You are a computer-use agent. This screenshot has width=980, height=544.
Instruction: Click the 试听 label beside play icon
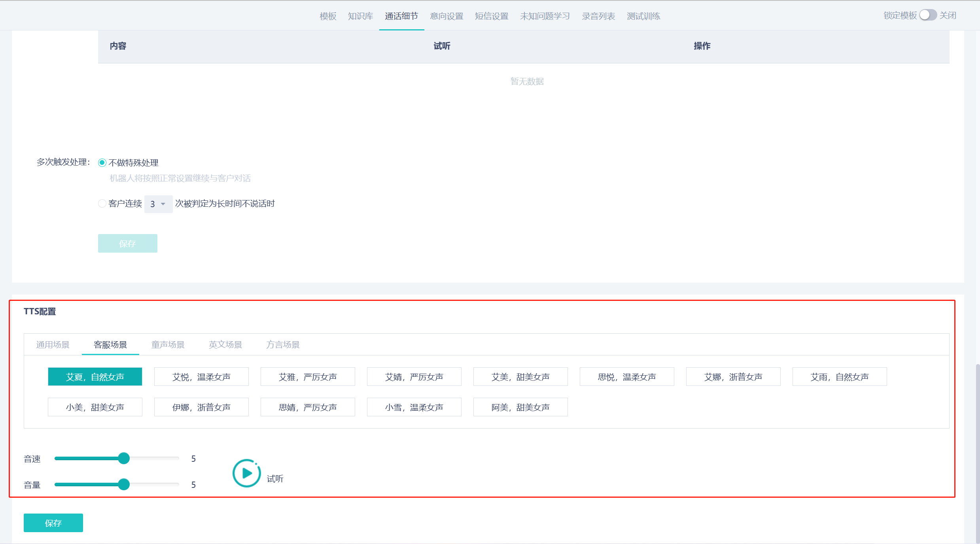coord(275,479)
